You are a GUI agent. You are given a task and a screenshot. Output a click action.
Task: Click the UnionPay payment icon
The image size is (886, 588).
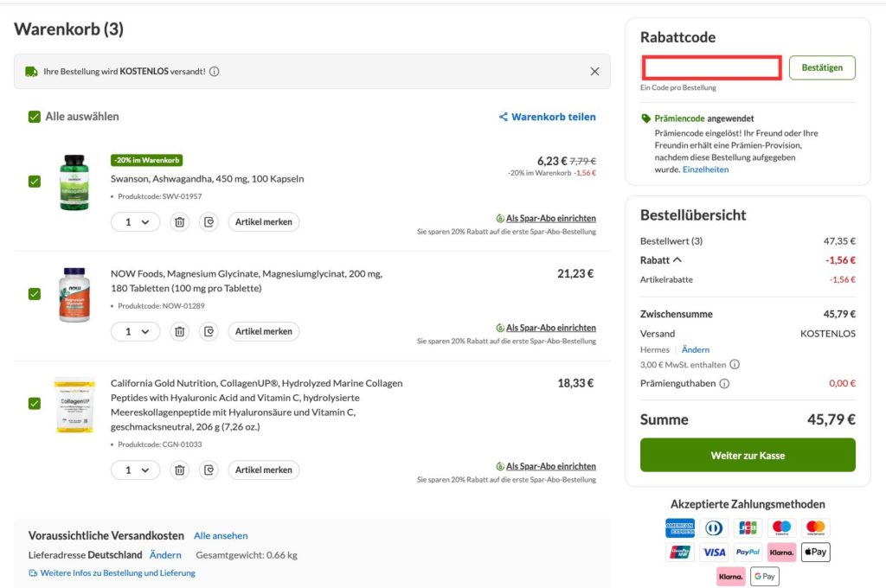click(680, 552)
